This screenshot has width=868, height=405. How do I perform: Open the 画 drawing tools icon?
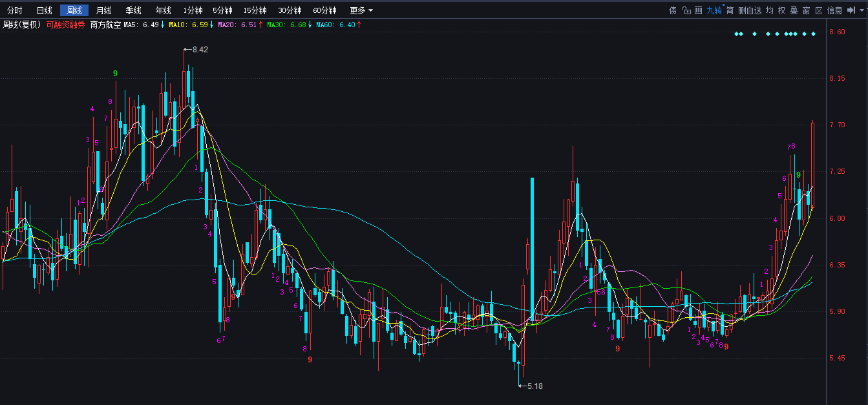(x=698, y=10)
